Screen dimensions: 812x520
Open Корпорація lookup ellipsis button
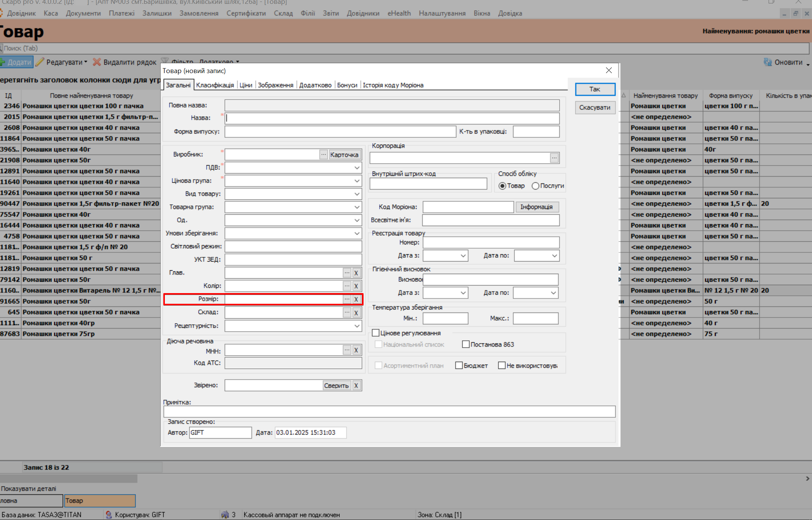pos(554,158)
